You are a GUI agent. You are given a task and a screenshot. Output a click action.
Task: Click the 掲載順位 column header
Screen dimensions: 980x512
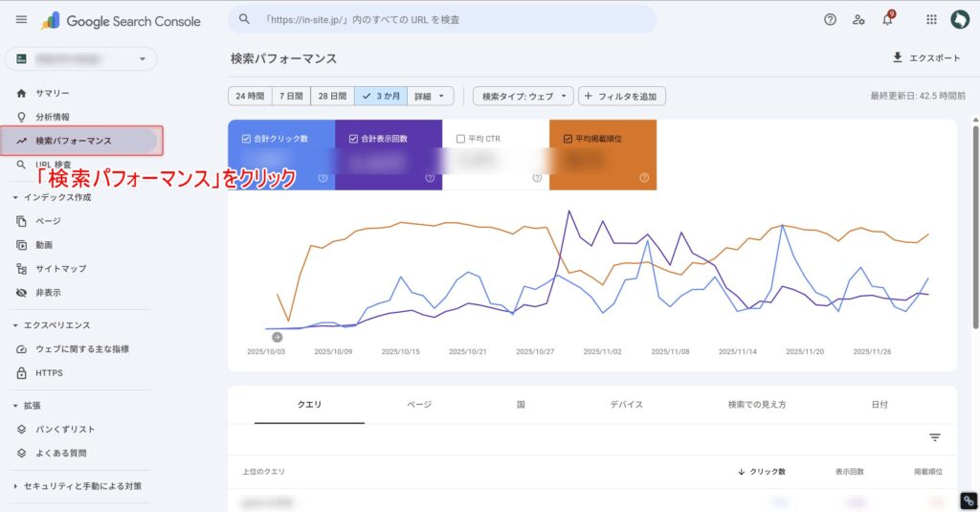[928, 472]
